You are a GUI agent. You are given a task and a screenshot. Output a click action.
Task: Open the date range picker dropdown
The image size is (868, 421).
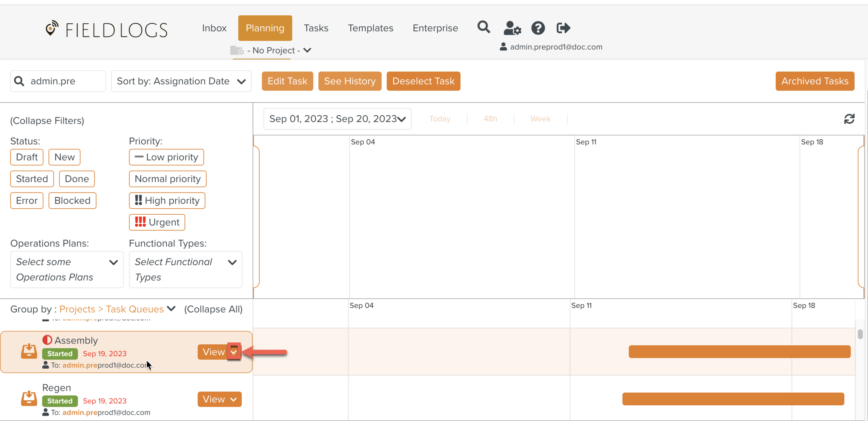(x=337, y=119)
